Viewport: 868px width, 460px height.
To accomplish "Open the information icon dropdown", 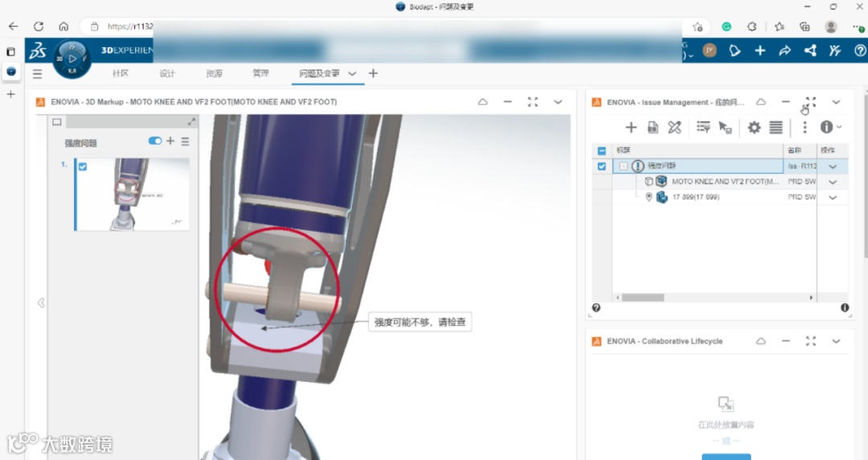I will click(x=830, y=127).
